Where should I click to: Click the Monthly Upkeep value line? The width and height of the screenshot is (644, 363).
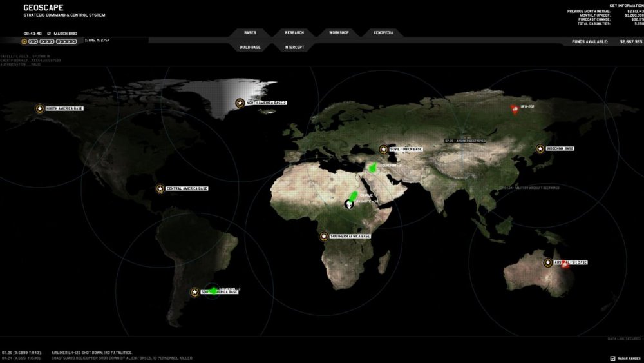tap(612, 15)
